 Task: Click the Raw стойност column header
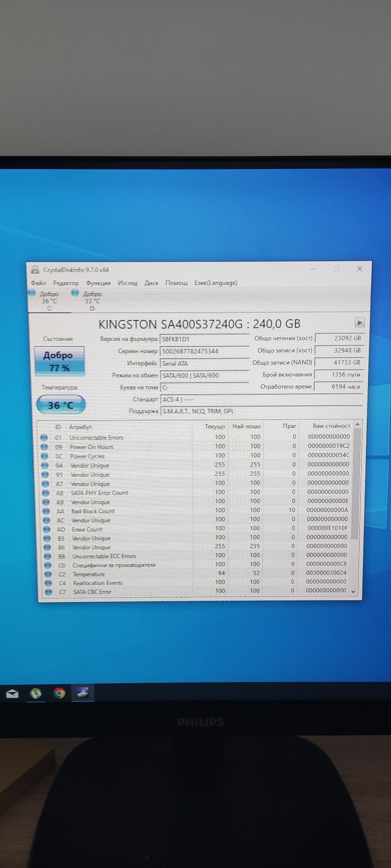tap(331, 426)
